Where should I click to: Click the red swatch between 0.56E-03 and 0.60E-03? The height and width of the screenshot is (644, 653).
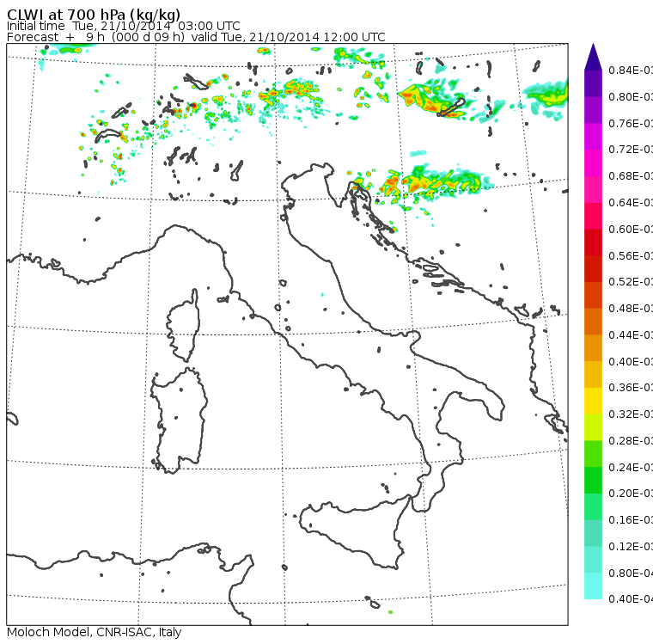click(593, 242)
